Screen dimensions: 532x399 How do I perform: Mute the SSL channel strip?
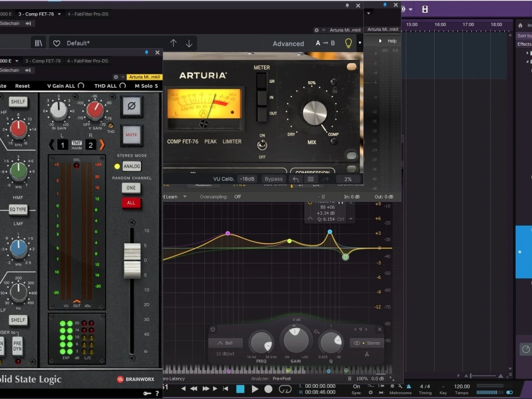tap(131, 135)
